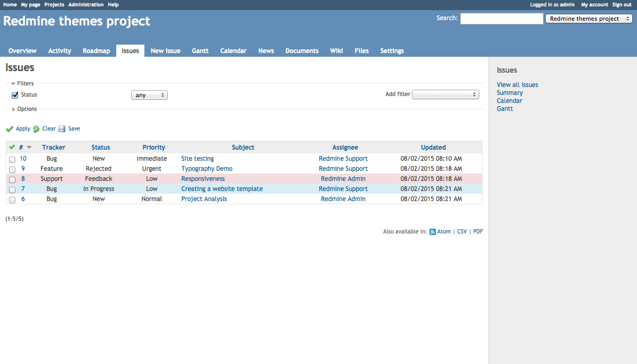Click into the Search field
The height and width of the screenshot is (364, 637).
point(502,19)
